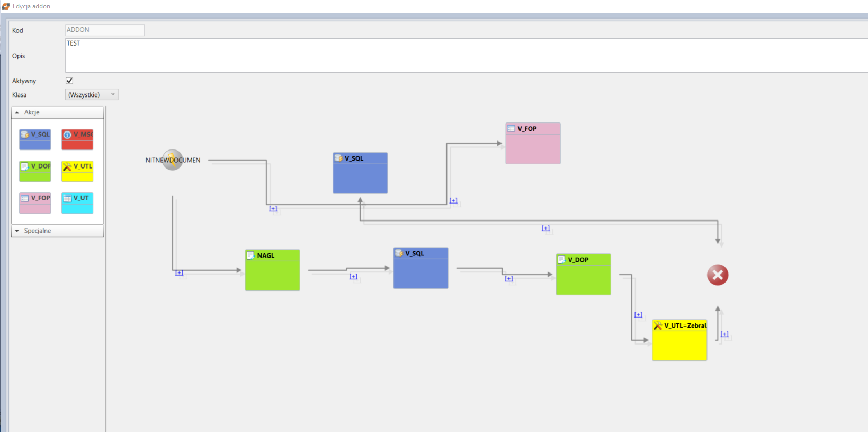The height and width of the screenshot is (432, 868).
Task: Expand the Specjalne panel section
Action: [57, 231]
